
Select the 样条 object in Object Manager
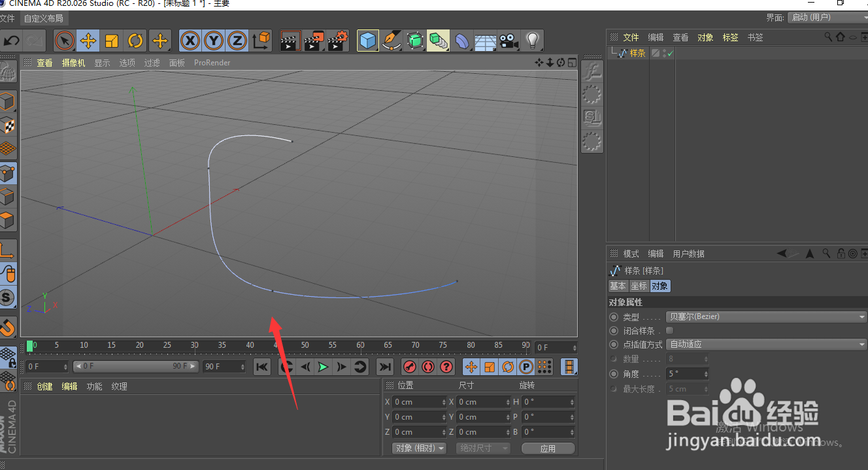(x=638, y=53)
